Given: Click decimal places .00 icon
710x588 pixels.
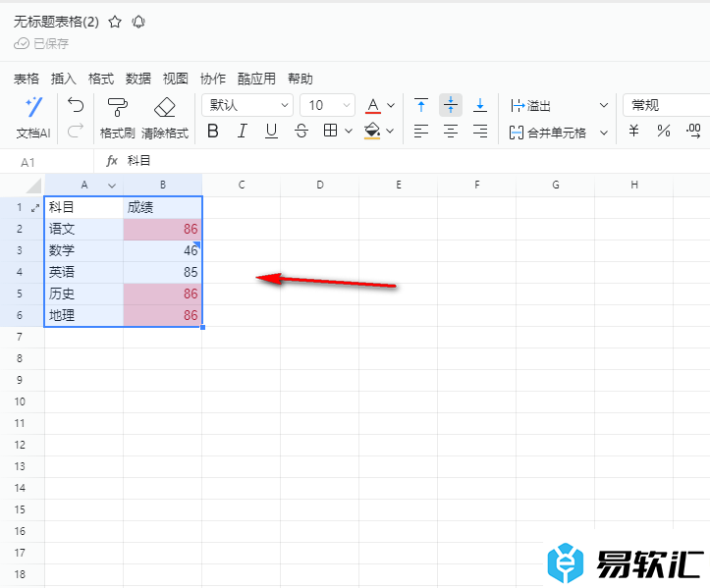Looking at the screenshot, I should pyautogui.click(x=693, y=132).
